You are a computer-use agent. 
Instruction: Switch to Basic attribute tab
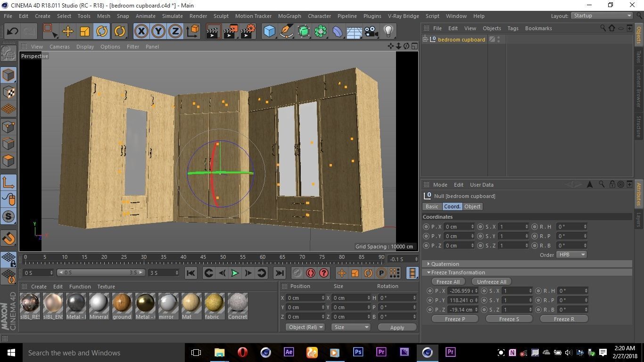432,206
